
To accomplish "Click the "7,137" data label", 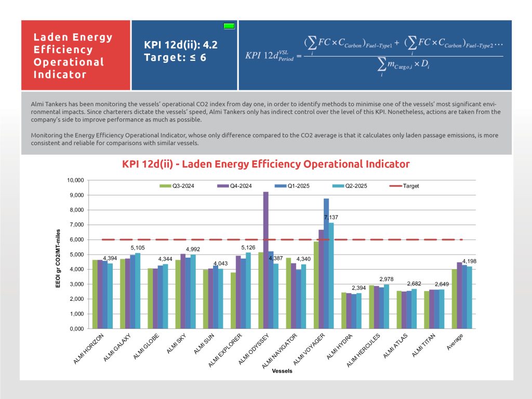I will pos(331,218).
